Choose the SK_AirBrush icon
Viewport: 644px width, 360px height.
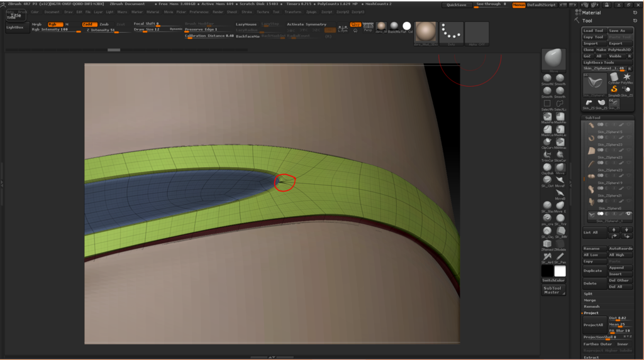(547, 258)
